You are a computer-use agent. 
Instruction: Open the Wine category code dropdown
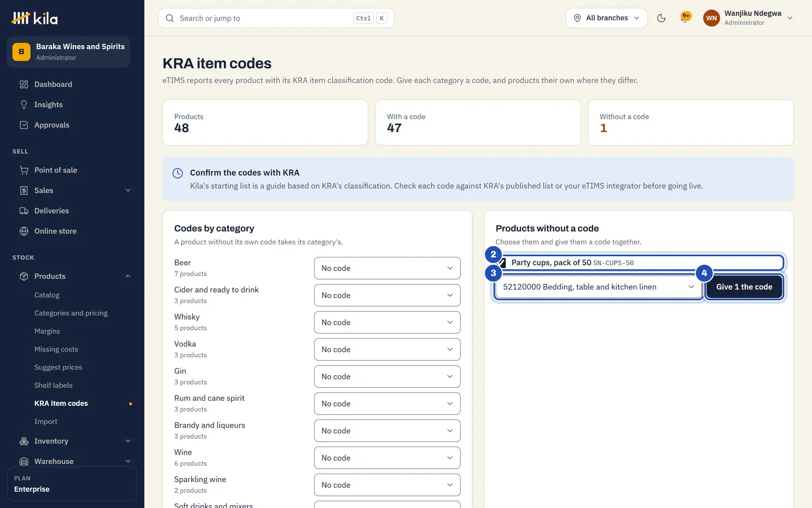(x=387, y=458)
